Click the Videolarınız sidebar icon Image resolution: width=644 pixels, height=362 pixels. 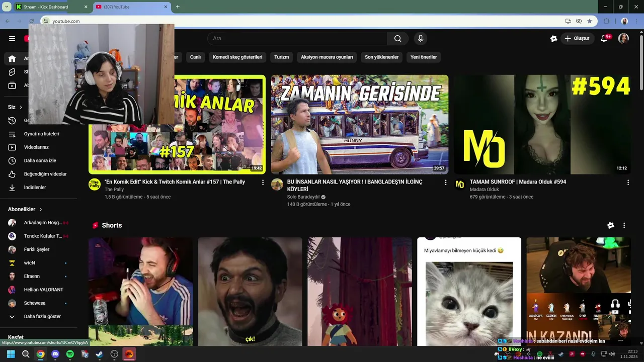coord(12,147)
